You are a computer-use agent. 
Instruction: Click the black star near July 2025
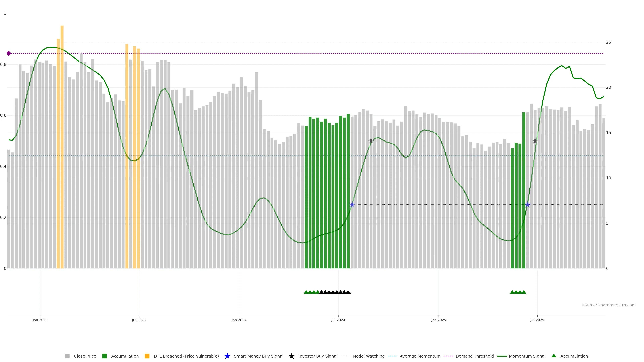[x=535, y=141]
